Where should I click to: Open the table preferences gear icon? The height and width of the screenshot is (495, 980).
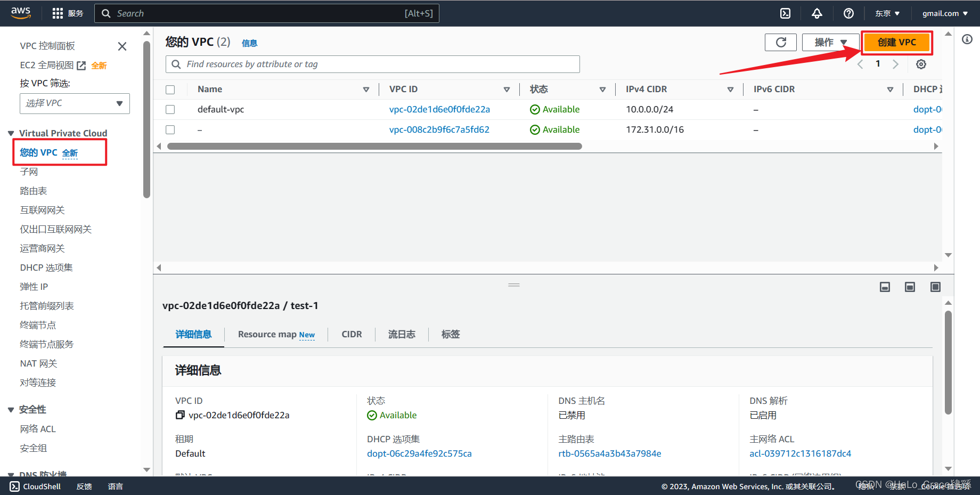(921, 64)
